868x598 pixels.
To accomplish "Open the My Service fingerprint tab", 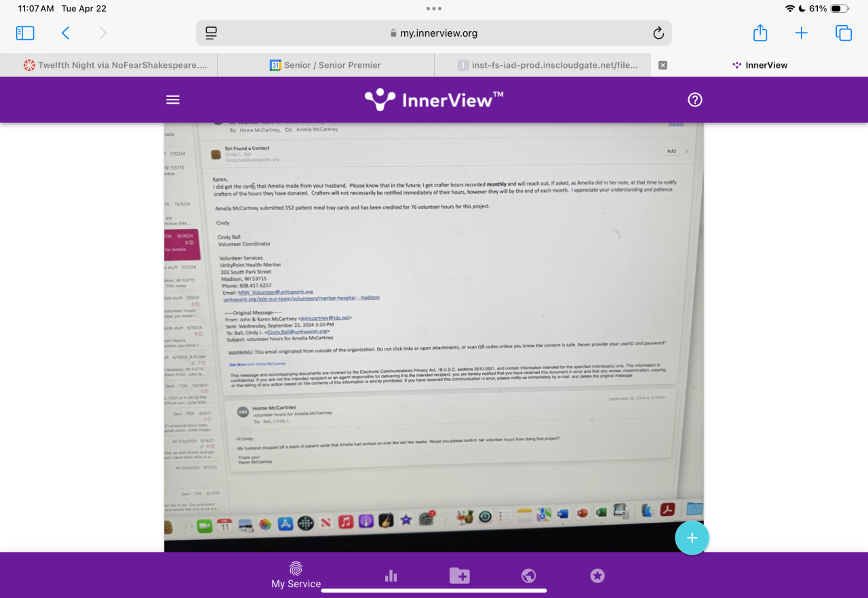I will tap(296, 575).
